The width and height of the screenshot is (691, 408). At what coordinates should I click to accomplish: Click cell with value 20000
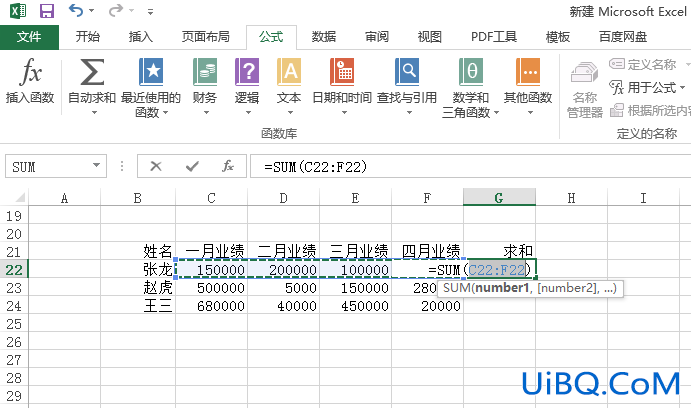pyautogui.click(x=427, y=306)
